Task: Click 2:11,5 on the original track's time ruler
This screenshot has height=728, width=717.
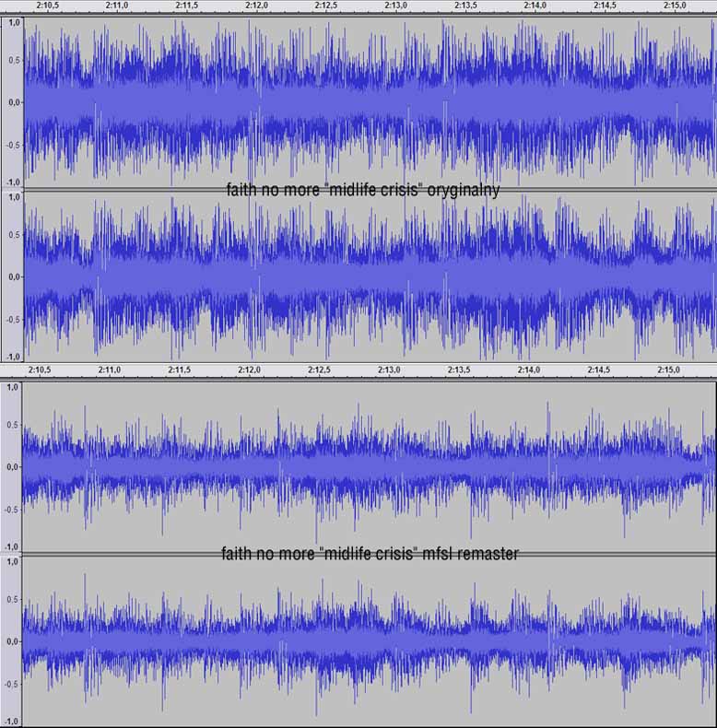Action: 187,6
